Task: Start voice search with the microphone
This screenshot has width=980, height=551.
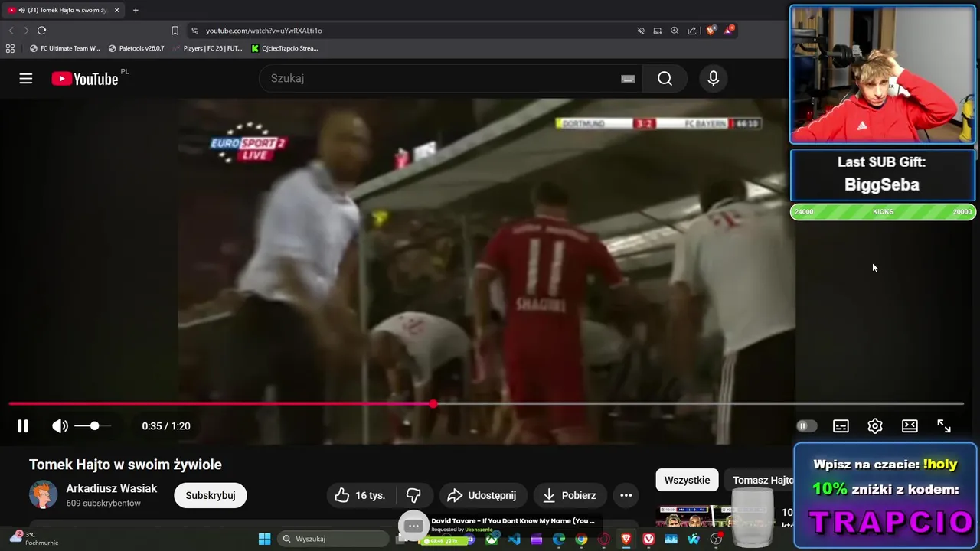Action: pyautogui.click(x=714, y=79)
